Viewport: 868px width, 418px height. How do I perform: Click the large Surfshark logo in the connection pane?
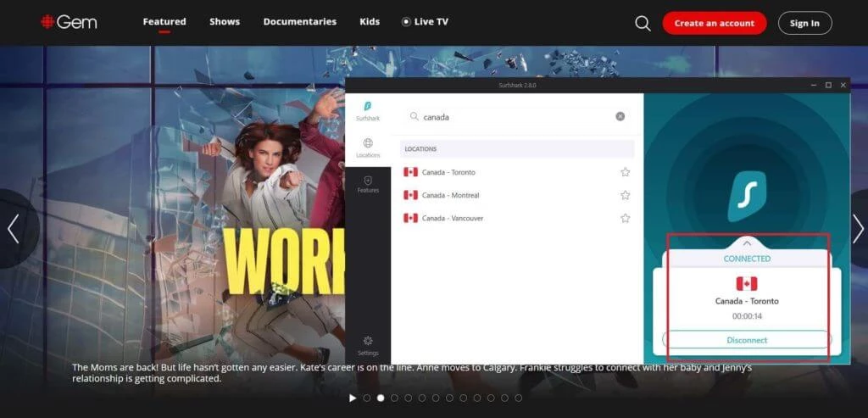point(747,197)
